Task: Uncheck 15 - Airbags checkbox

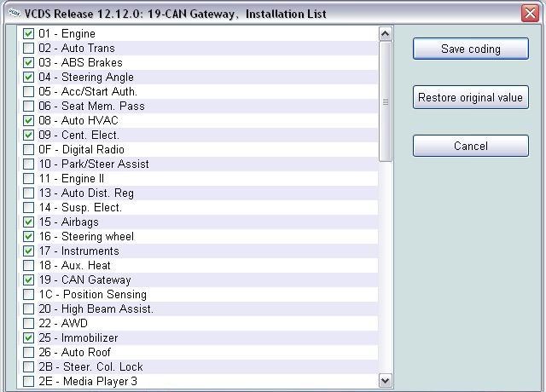Action: tap(28, 222)
